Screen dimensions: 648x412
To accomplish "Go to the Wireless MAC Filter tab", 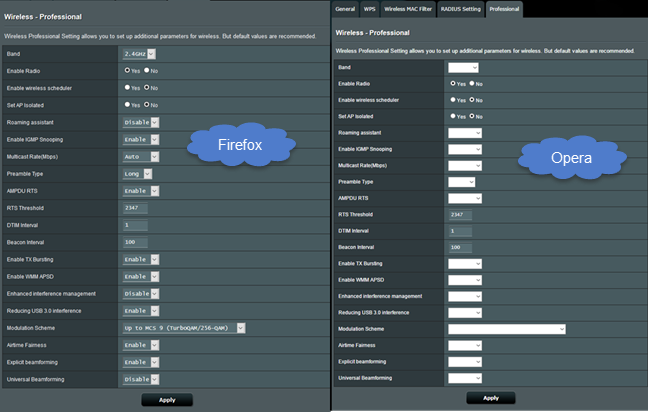I will point(408,9).
